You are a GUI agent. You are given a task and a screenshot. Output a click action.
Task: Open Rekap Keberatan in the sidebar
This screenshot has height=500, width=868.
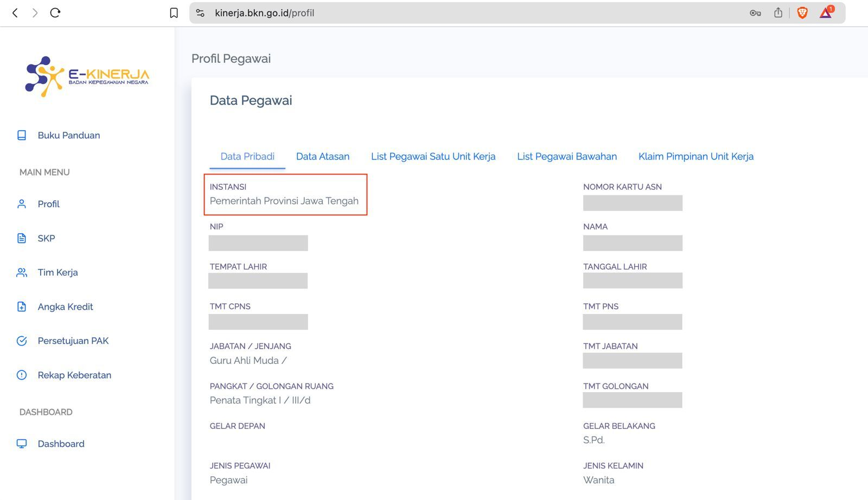(x=74, y=375)
